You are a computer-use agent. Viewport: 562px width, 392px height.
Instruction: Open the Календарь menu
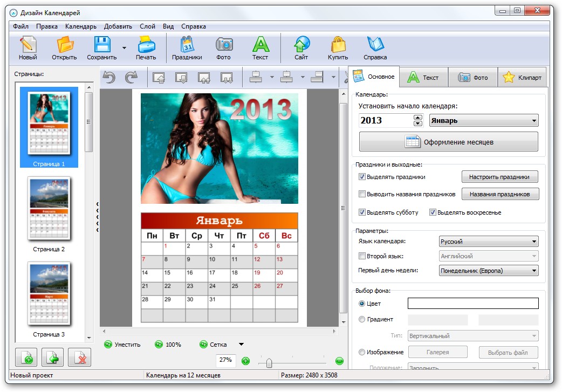(80, 26)
